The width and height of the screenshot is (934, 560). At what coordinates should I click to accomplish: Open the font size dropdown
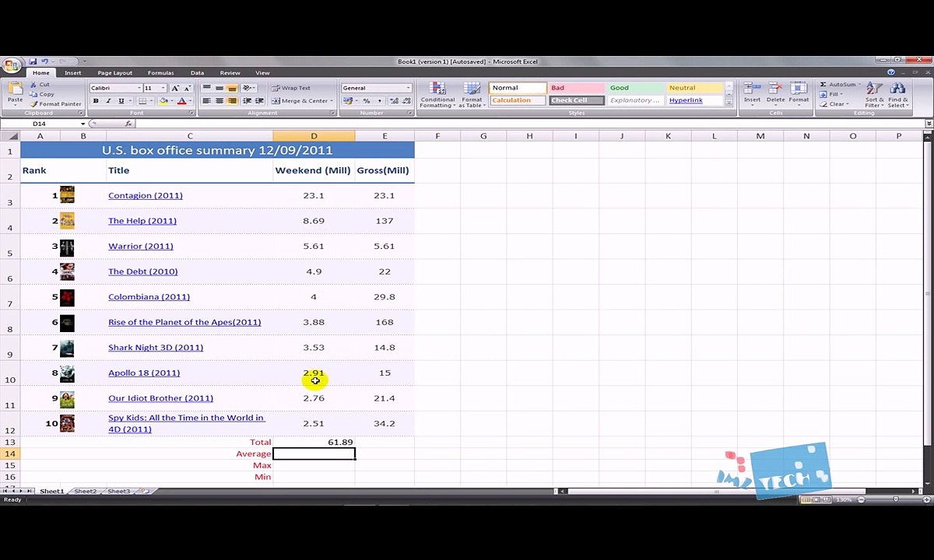tap(163, 88)
